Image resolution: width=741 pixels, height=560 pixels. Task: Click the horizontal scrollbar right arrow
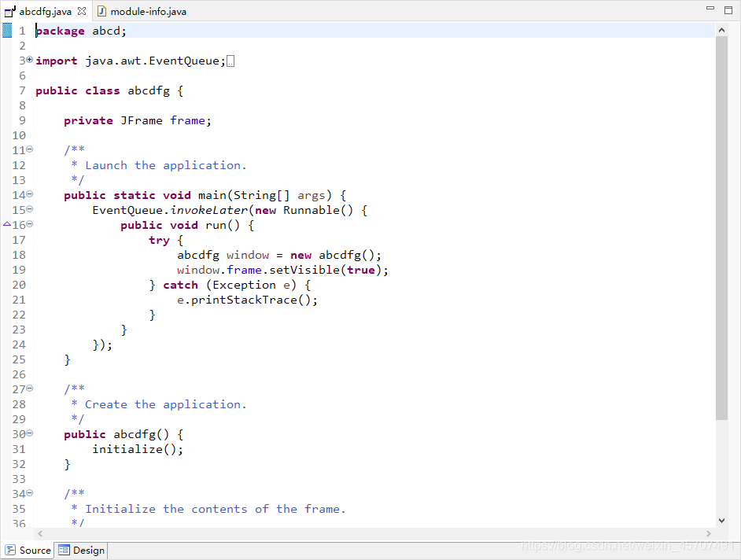click(709, 533)
